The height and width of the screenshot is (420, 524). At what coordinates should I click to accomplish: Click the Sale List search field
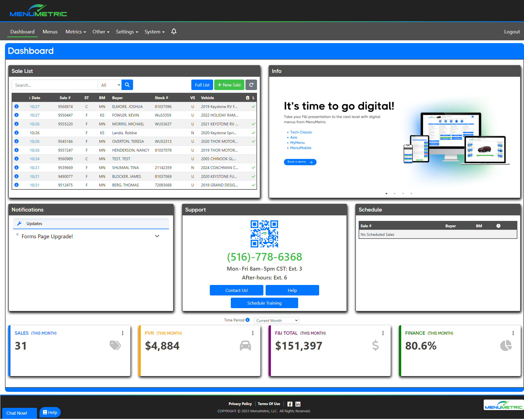tap(54, 85)
